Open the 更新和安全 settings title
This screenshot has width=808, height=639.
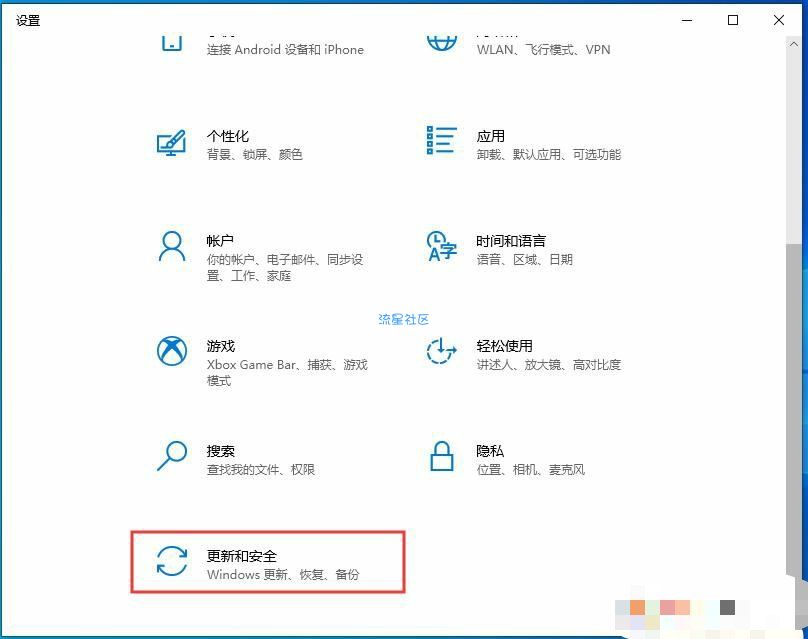point(241,556)
